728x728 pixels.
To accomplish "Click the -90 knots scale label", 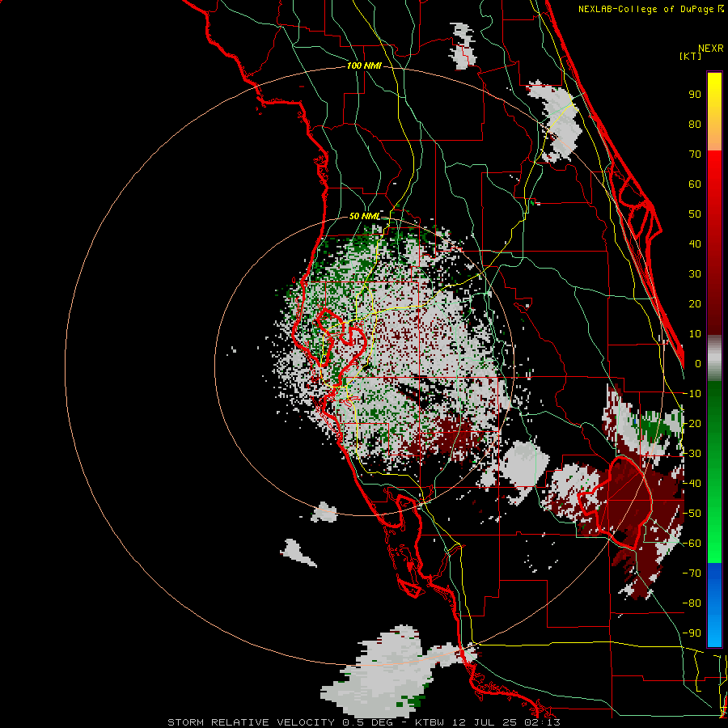I will [x=692, y=633].
